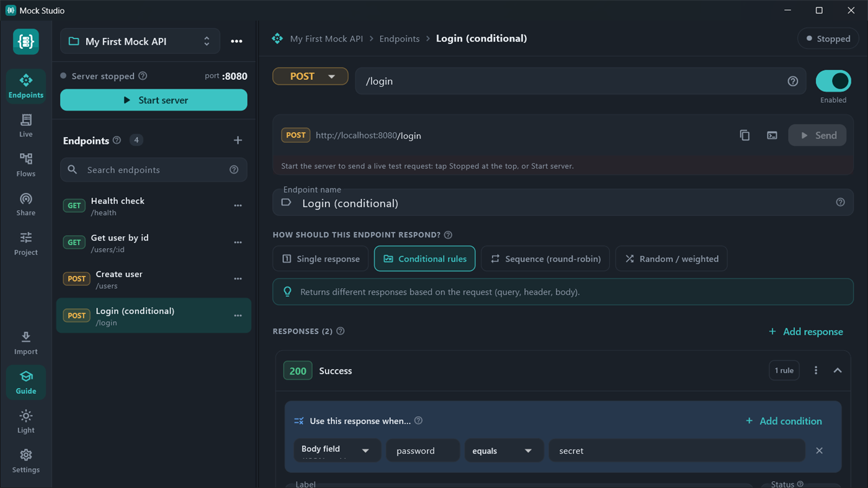Open the project more options ellipsis
The height and width of the screenshot is (488, 868).
pyautogui.click(x=236, y=42)
